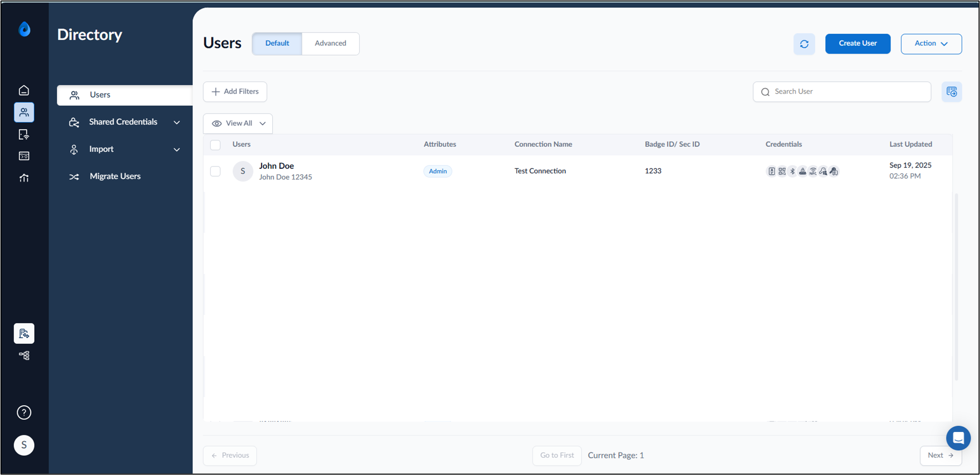Open the Home icon in the left rail
The height and width of the screenshot is (475, 980).
24,90
